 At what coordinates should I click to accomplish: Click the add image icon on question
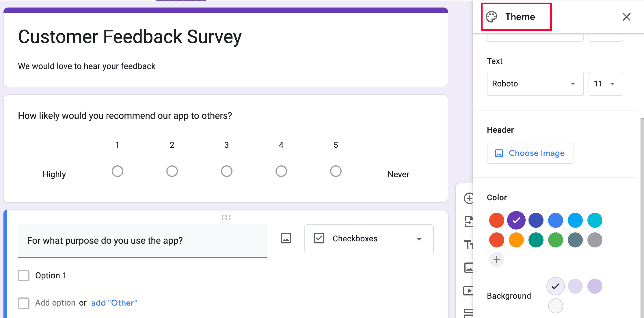pos(286,238)
